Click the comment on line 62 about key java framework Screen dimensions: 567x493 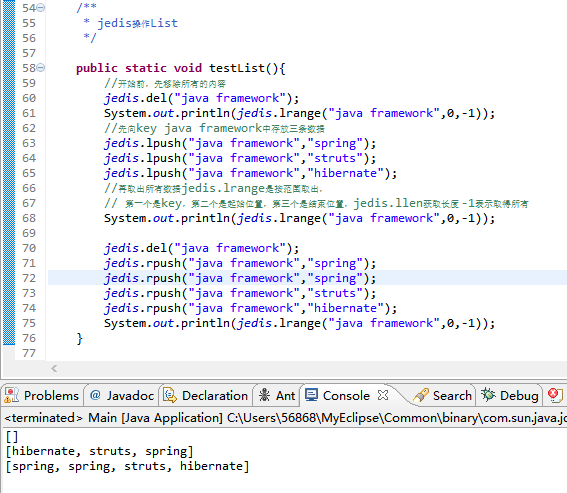coord(214,128)
